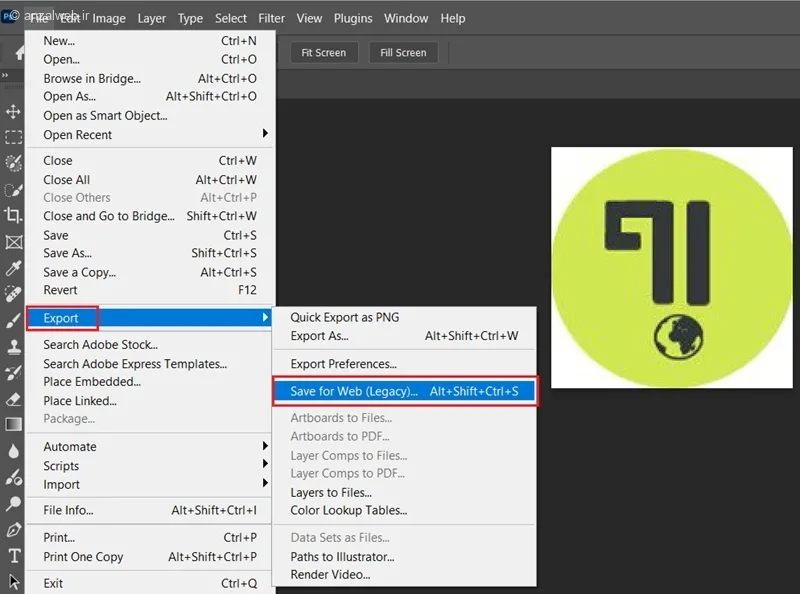
Task: Expand the Automate submenu
Action: coord(149,447)
